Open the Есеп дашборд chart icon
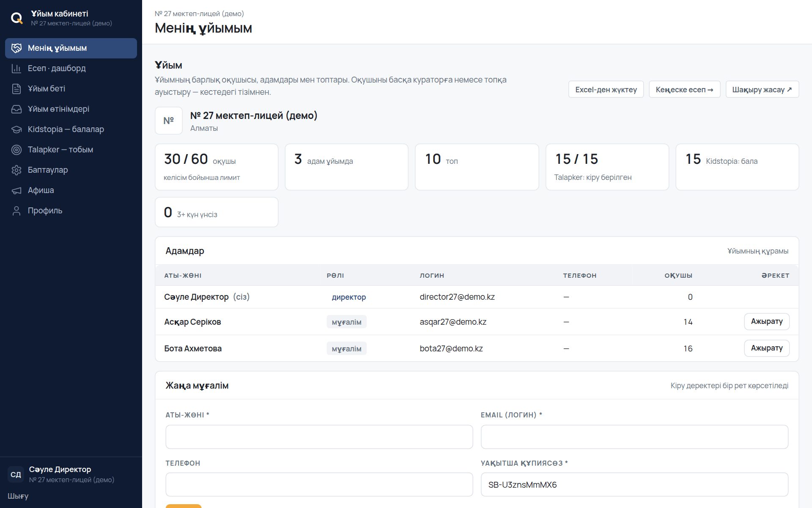This screenshot has height=508, width=812. point(16,69)
